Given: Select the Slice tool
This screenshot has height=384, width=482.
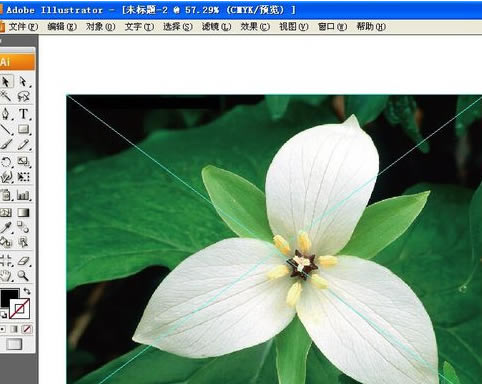Looking at the screenshot, I should pos(6,260).
